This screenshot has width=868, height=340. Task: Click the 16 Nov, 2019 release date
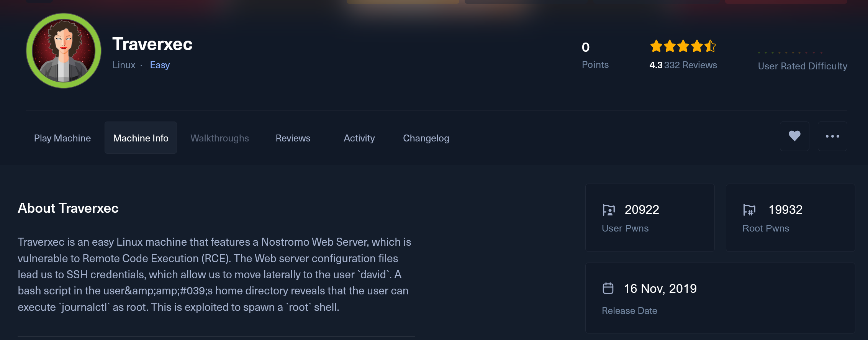(x=660, y=289)
